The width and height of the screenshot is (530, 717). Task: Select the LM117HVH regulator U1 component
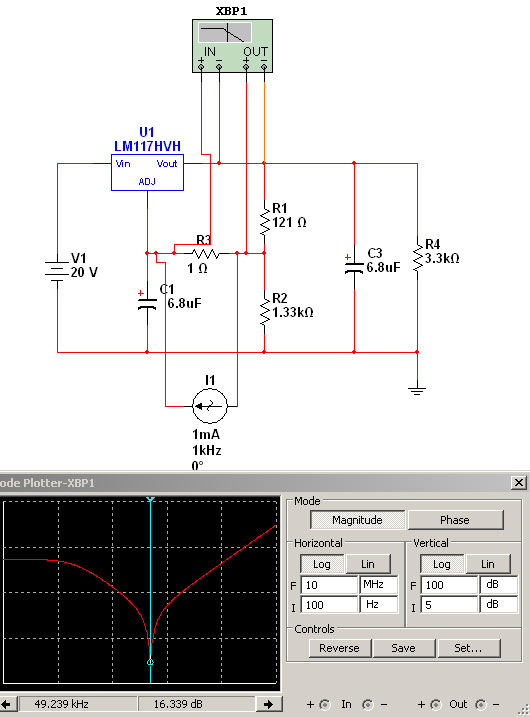point(147,172)
